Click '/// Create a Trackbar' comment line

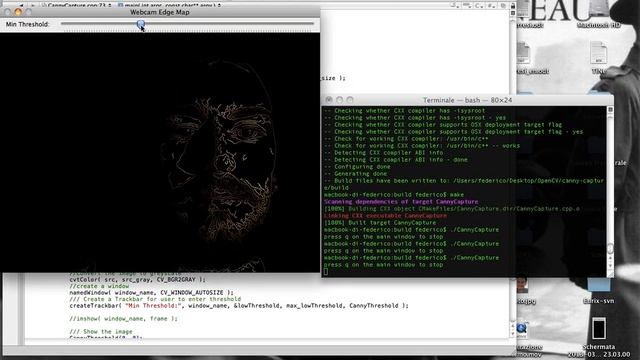pos(155,299)
